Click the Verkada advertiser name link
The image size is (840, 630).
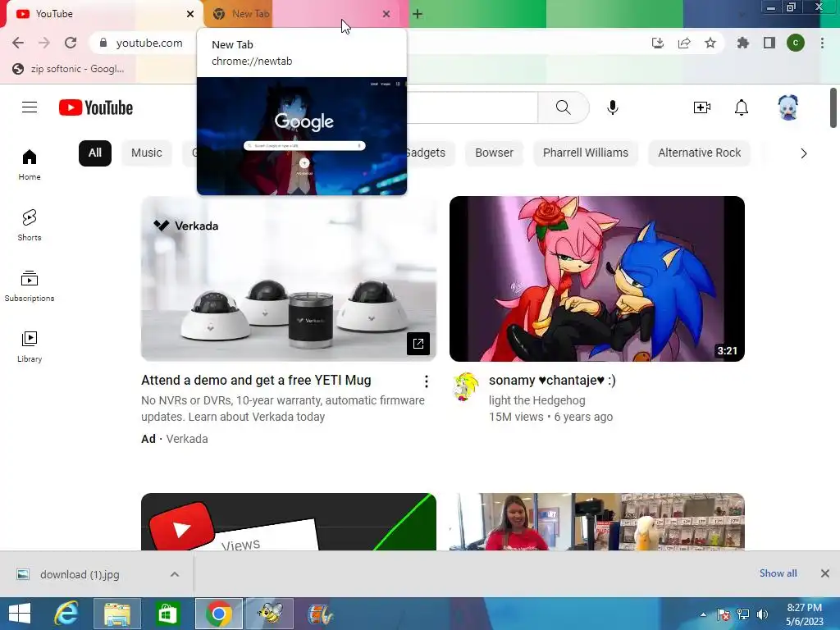[x=187, y=439]
